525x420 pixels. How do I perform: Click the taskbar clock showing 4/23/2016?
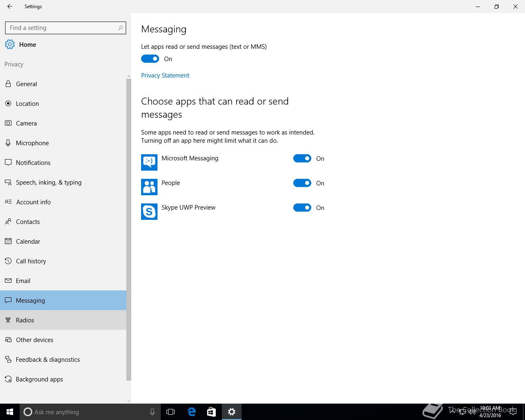pyautogui.click(x=490, y=412)
